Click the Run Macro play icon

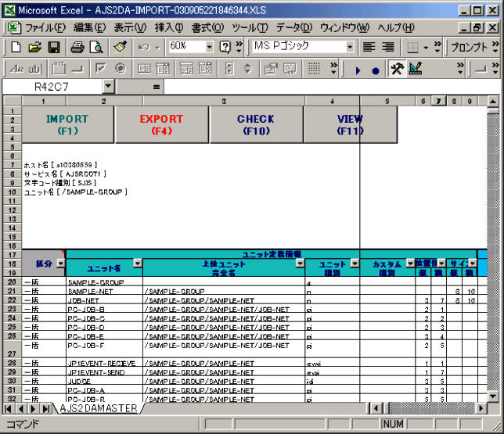pyautogui.click(x=358, y=70)
